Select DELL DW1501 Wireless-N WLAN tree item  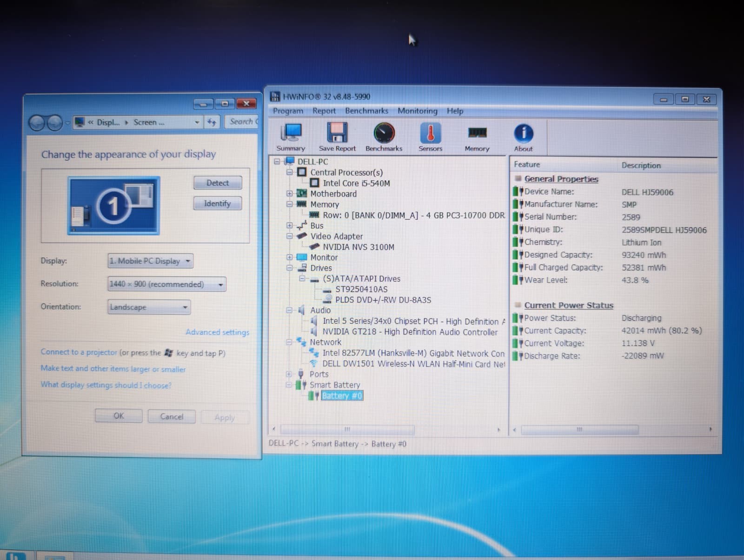[x=413, y=364]
